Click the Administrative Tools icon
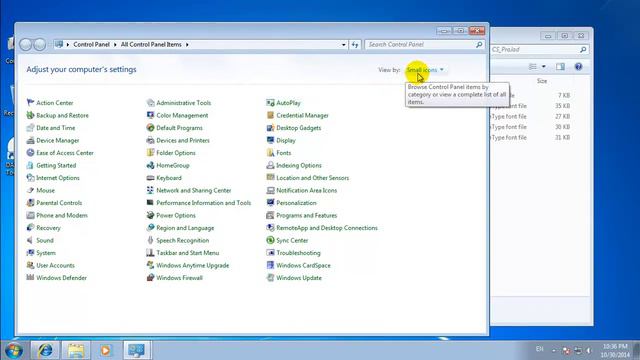Viewport: 640px width, 360px height. tap(150, 102)
